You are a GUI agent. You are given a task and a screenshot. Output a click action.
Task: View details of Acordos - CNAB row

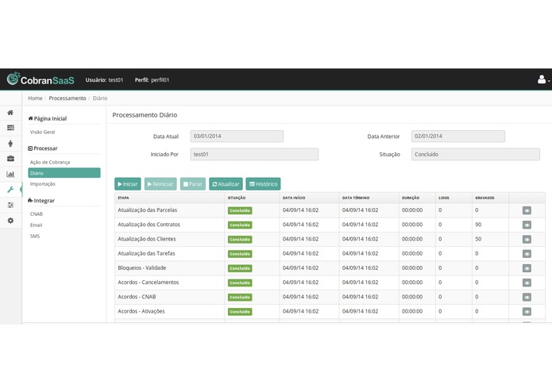point(527,297)
